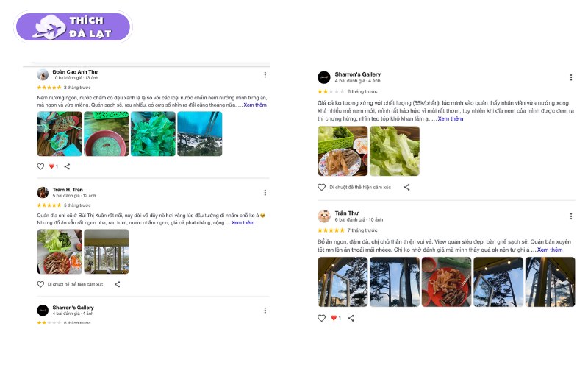Click Xem thêm in right Sharron's Gallery review

tap(451, 118)
